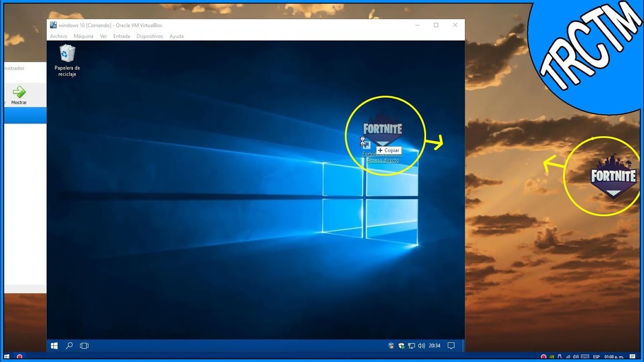Open the touch keyboard tray icon
644x362 pixels.
click(585, 356)
